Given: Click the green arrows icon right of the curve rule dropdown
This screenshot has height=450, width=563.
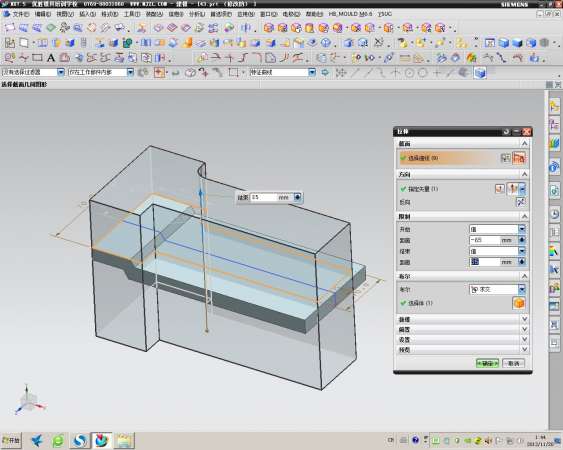Looking at the screenshot, I should [x=325, y=73].
